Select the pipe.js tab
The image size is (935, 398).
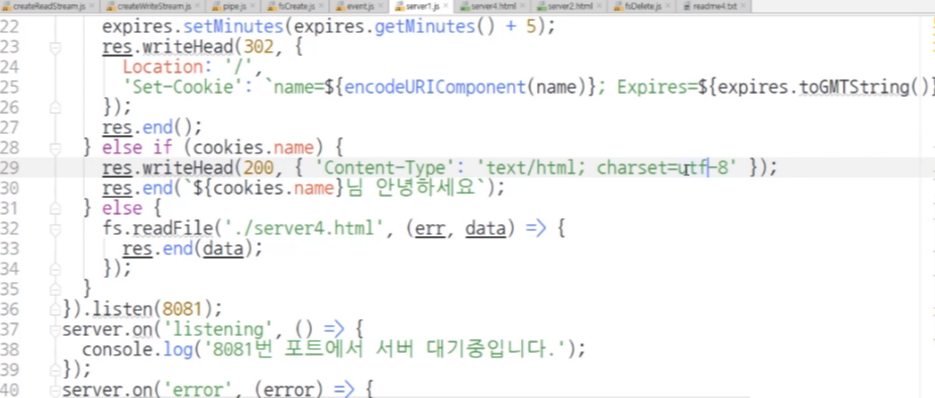pyautogui.click(x=234, y=7)
